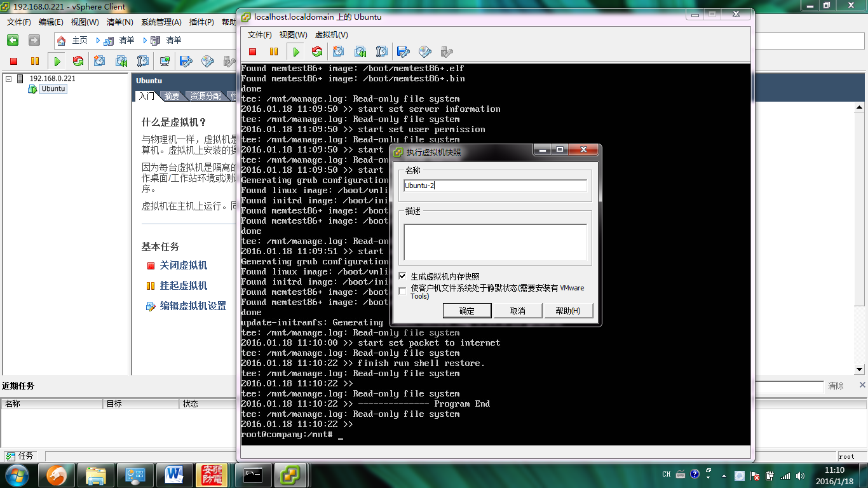Image resolution: width=868 pixels, height=488 pixels.
Task: Click the reset VM icon in main vSphere toolbar
Action: pyautogui.click(x=78, y=61)
